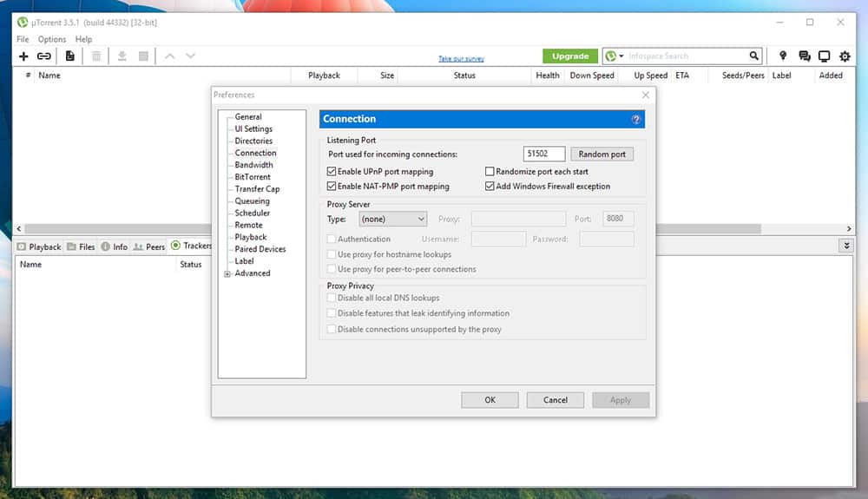The width and height of the screenshot is (868, 499).
Task: Toggle Enable UPnP port mapping checkbox
Action: (332, 172)
